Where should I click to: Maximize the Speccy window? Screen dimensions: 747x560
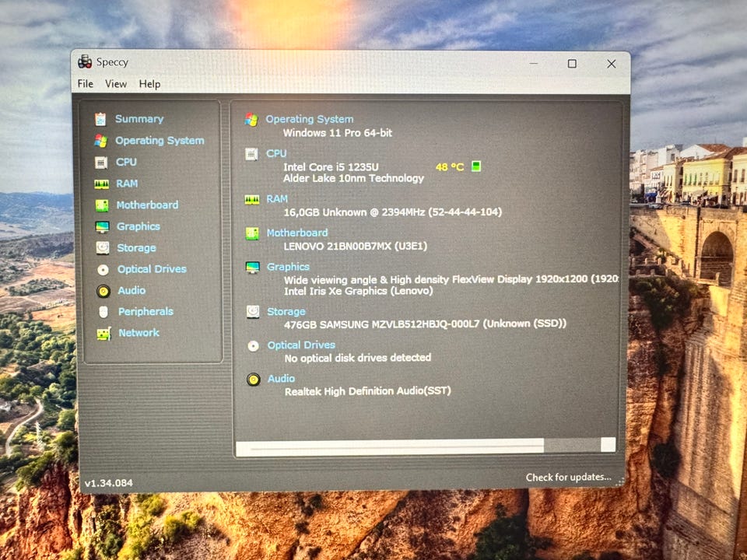572,63
